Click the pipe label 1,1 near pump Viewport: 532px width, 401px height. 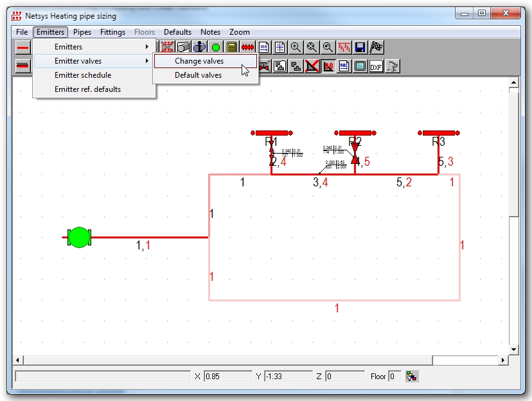143,245
